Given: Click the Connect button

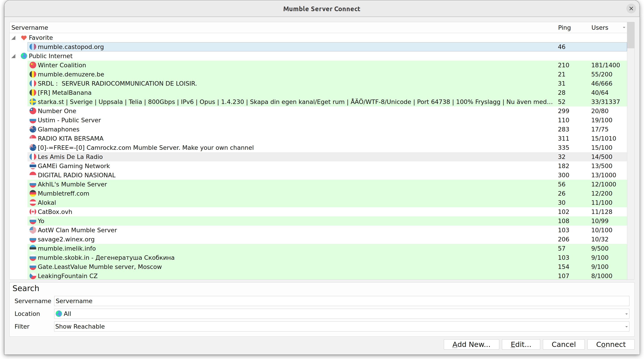Looking at the screenshot, I should coord(611,344).
